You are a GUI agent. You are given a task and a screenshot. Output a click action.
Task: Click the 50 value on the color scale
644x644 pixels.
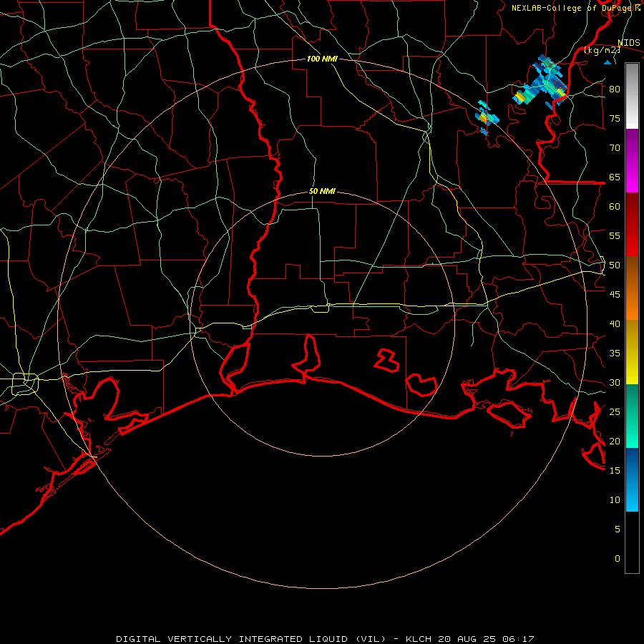(615, 265)
